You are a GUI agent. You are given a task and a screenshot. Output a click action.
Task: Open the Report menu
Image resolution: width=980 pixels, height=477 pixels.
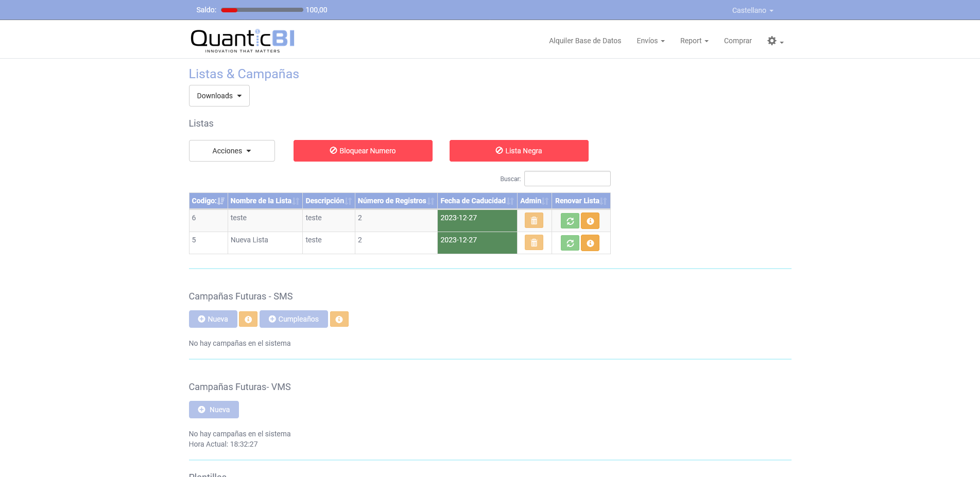coord(694,41)
